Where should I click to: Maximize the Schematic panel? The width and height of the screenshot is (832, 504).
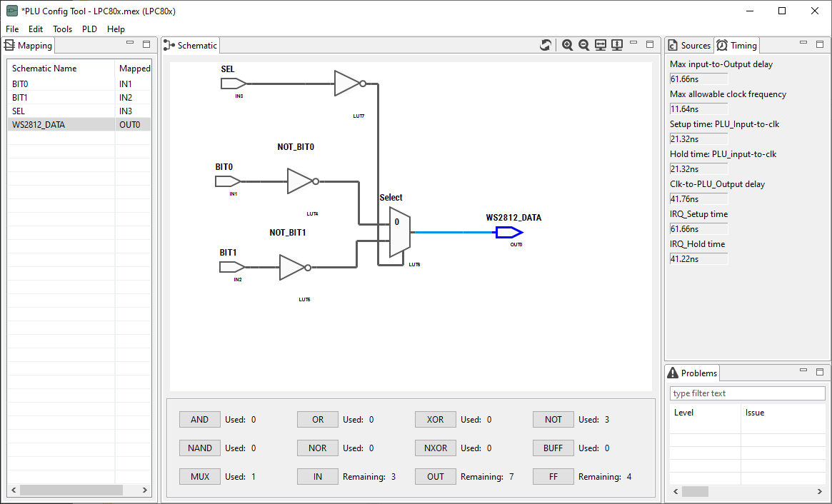650,44
